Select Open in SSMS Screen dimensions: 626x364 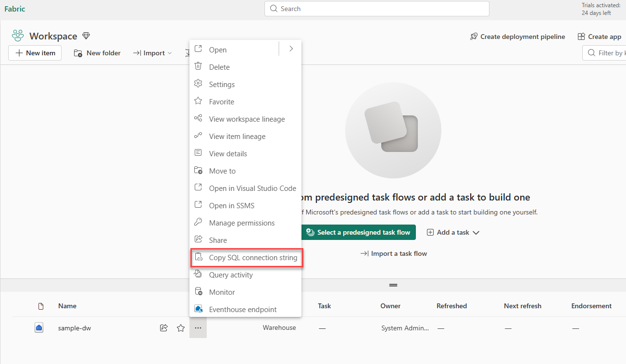point(245,205)
